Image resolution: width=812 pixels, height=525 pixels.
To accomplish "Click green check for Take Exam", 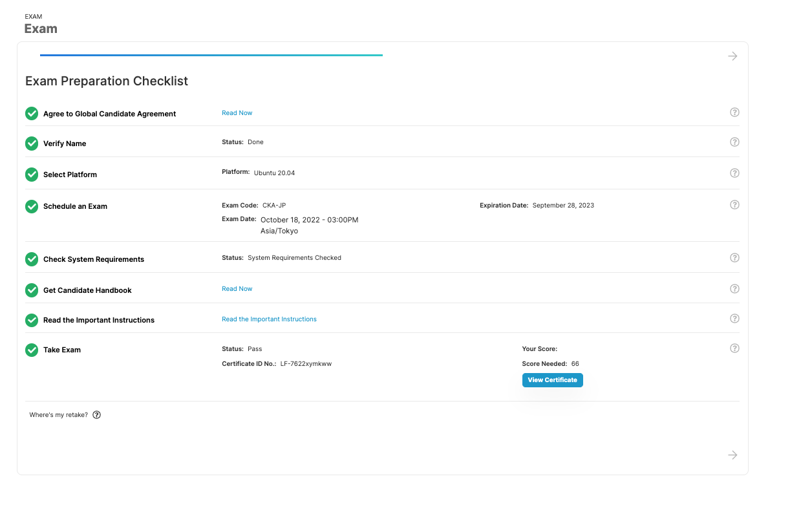I will coord(32,350).
